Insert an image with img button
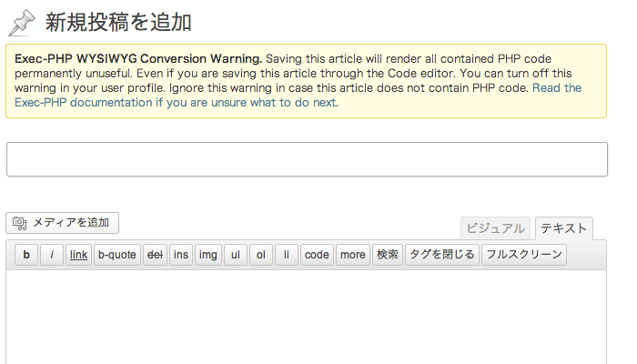637x364 pixels. pyautogui.click(x=208, y=255)
